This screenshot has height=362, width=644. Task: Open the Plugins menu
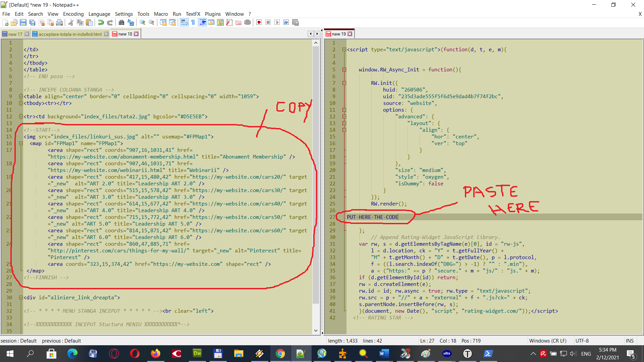click(213, 14)
